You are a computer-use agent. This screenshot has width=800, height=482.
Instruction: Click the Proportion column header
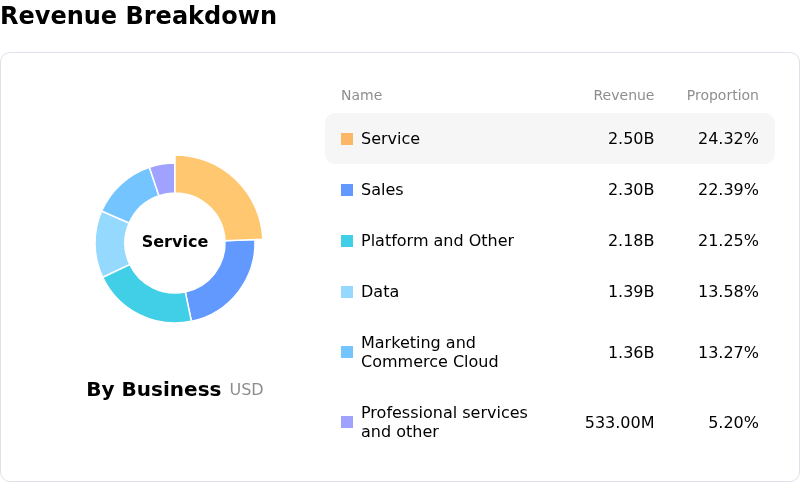[x=722, y=96]
